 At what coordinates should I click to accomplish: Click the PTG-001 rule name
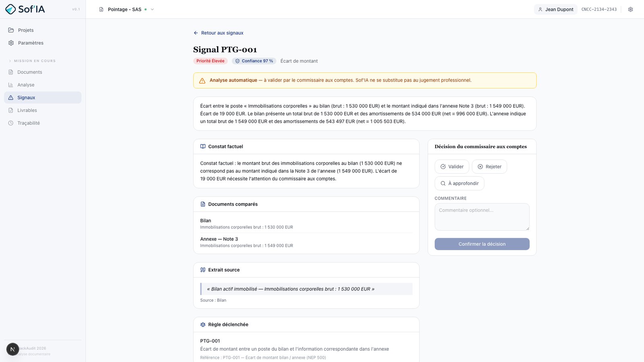coord(210,341)
